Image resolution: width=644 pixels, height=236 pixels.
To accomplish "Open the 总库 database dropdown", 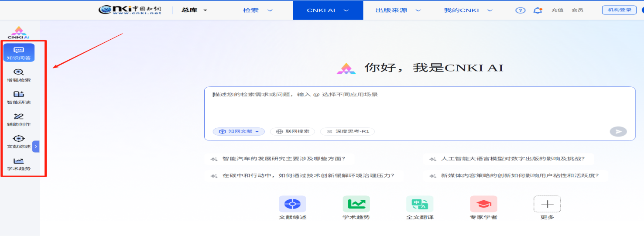I will tap(195, 10).
